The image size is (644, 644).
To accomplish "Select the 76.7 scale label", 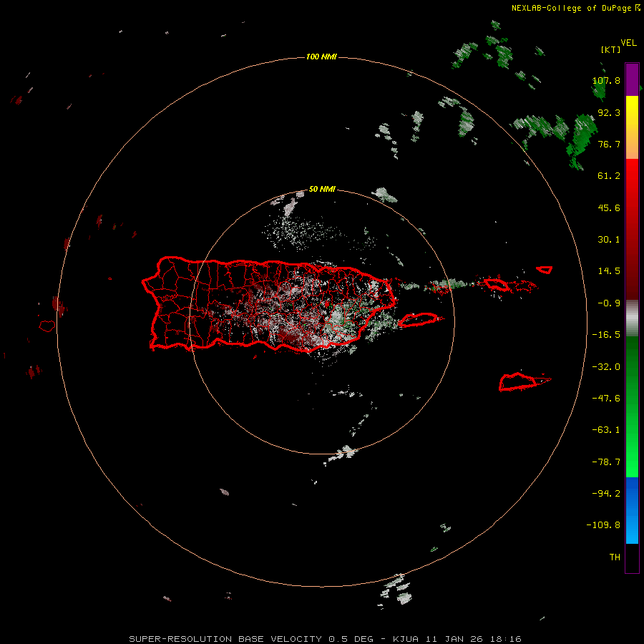I will pyautogui.click(x=609, y=144).
